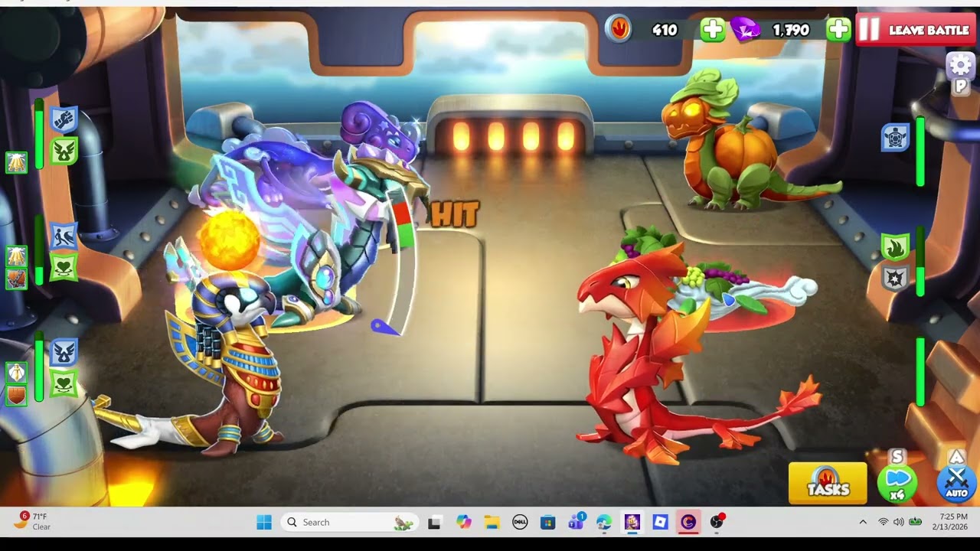Select the bottom dragon's blue winged icon

tap(64, 352)
